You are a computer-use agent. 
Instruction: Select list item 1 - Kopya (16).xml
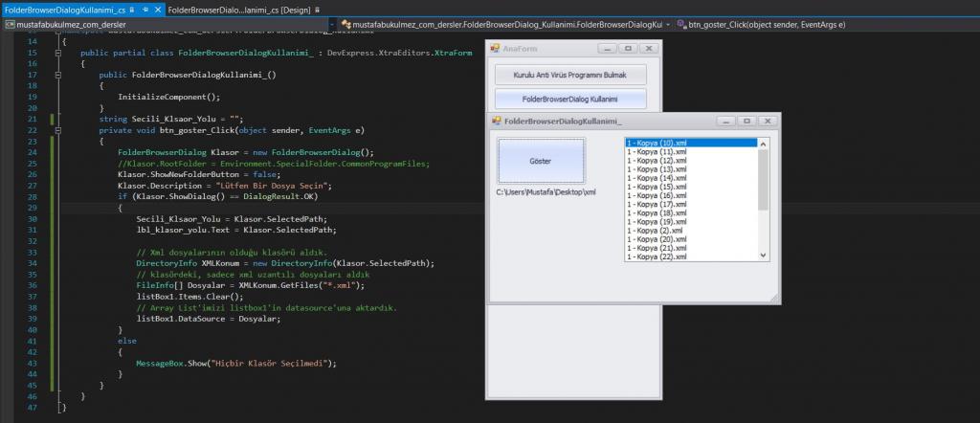691,195
